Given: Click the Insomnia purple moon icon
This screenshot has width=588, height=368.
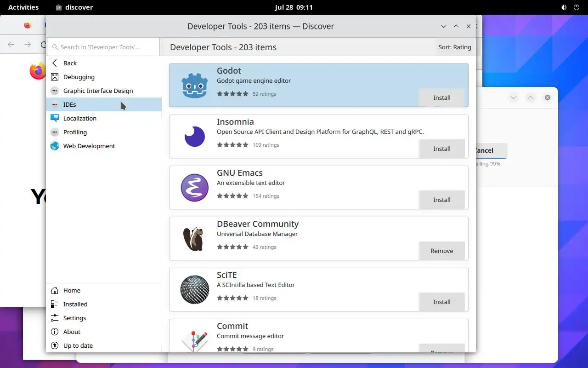Looking at the screenshot, I should tap(195, 137).
